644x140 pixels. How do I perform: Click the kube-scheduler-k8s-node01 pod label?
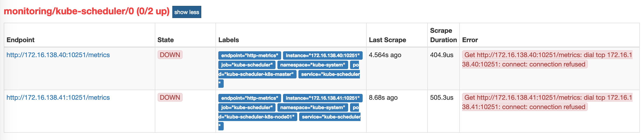[258, 117]
